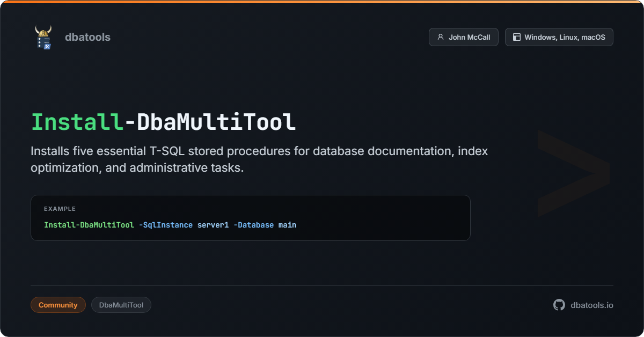644x337 pixels.
Task: Click the -SqlInstance parameter in example
Action: (x=165, y=225)
